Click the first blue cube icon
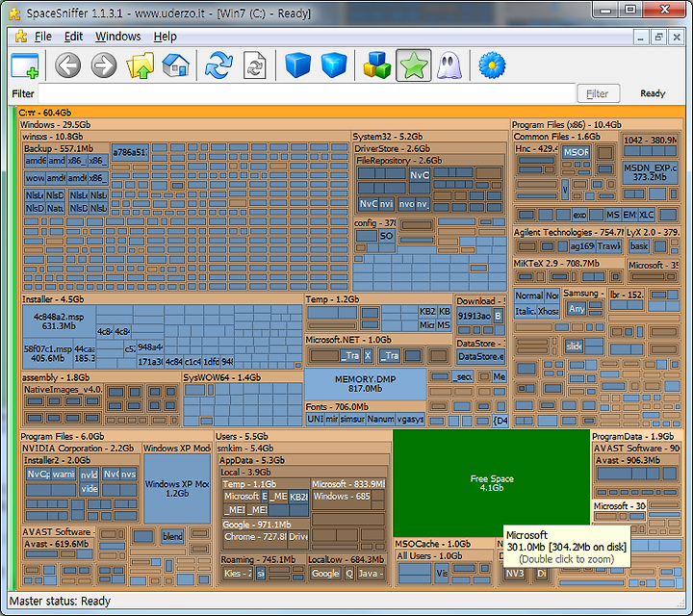 point(297,65)
